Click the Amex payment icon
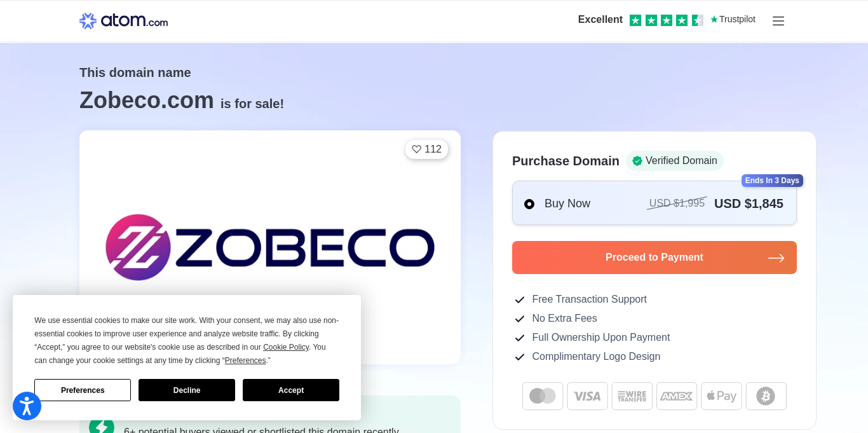The height and width of the screenshot is (433, 868). [676, 396]
